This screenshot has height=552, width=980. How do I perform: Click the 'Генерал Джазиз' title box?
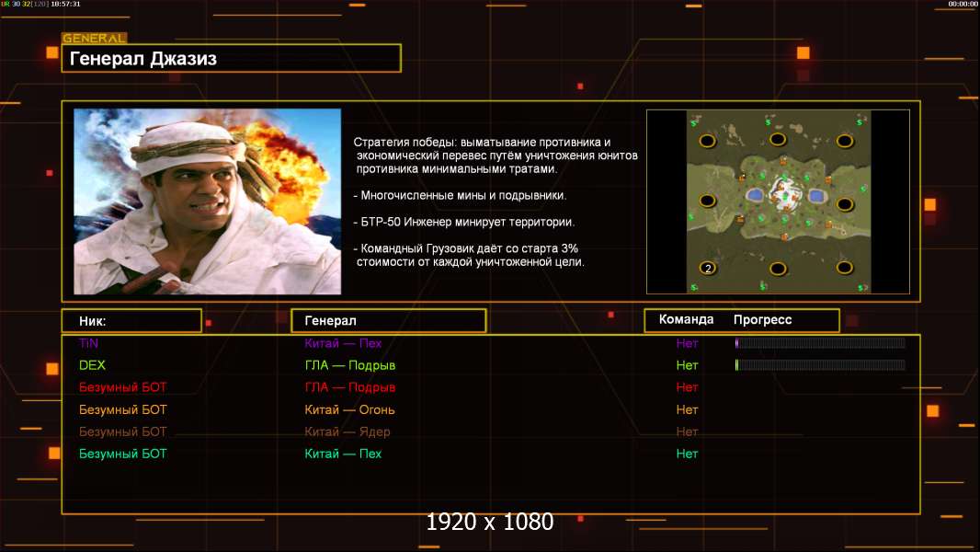coord(232,58)
